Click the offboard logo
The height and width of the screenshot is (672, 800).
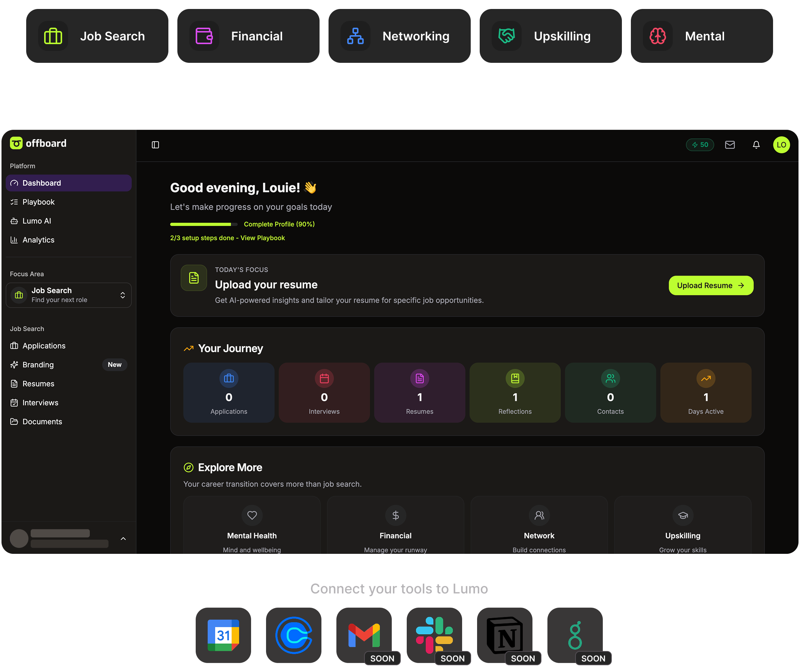pos(38,143)
